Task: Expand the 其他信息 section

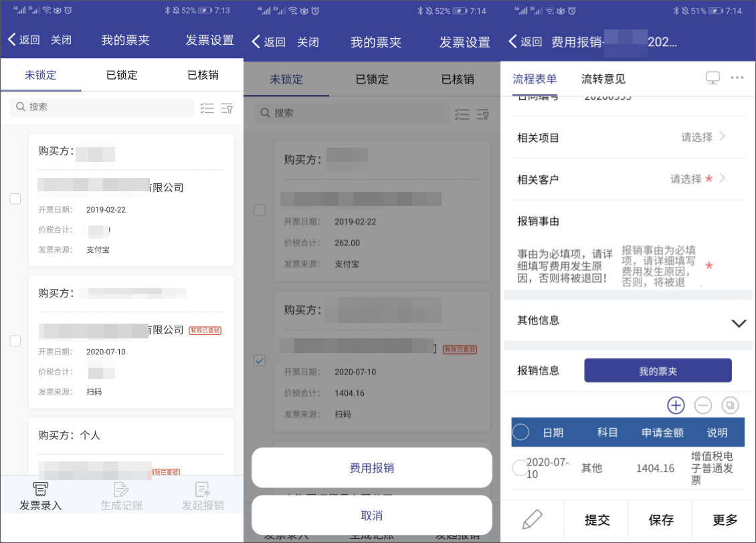Action: pyautogui.click(x=739, y=323)
